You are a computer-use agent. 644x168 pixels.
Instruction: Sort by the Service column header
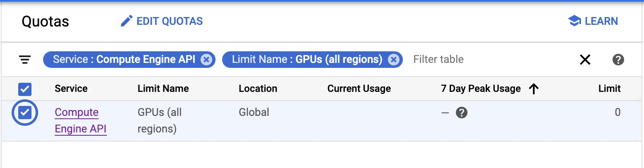(x=71, y=89)
